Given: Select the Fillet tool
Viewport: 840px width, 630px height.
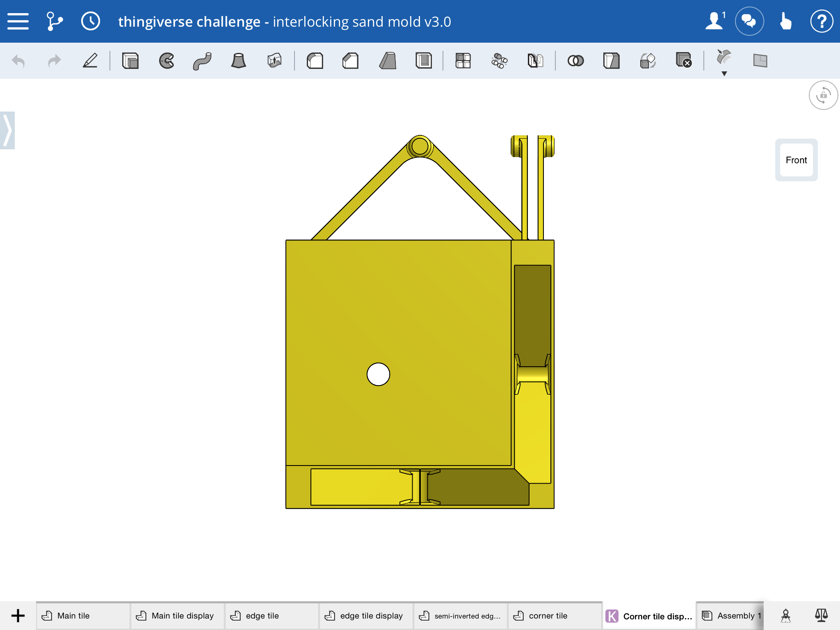Looking at the screenshot, I should [x=315, y=61].
